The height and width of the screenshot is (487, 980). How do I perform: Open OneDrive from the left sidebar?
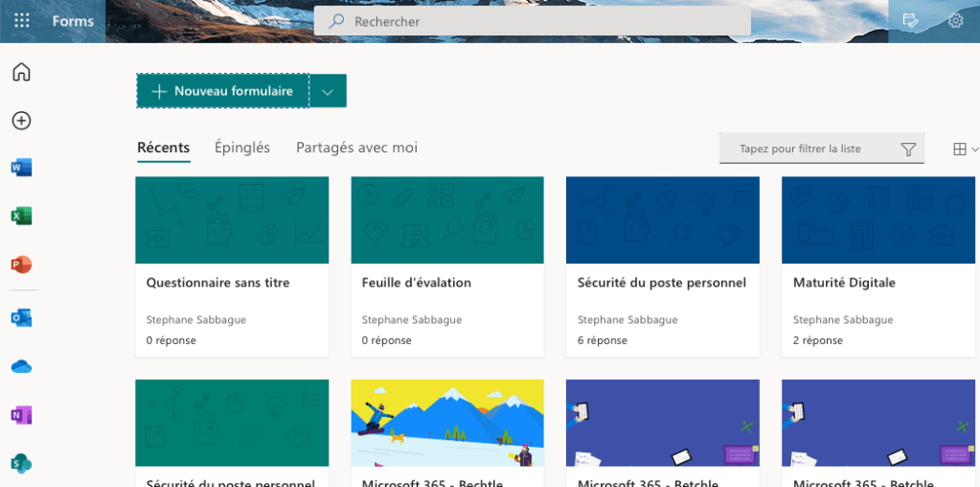[21, 366]
